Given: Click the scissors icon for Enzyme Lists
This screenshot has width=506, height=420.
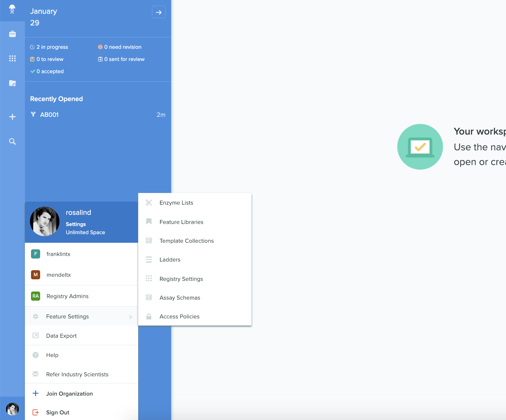Looking at the screenshot, I should tap(149, 203).
